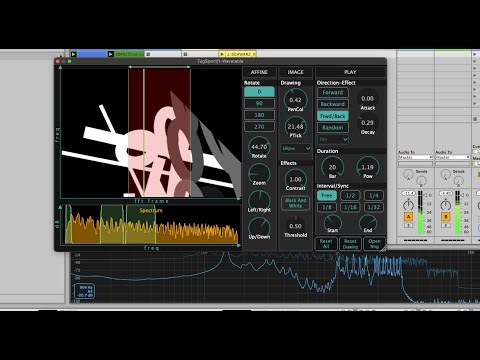Click the Reset All button
The height and width of the screenshot is (360, 480).
(x=326, y=244)
